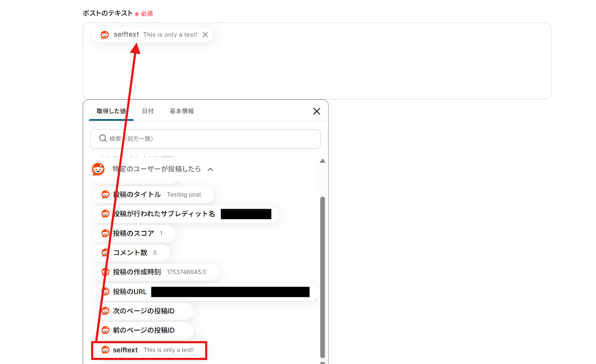
Task: Click the 1753748645.0 timestamp value
Action: 187,272
